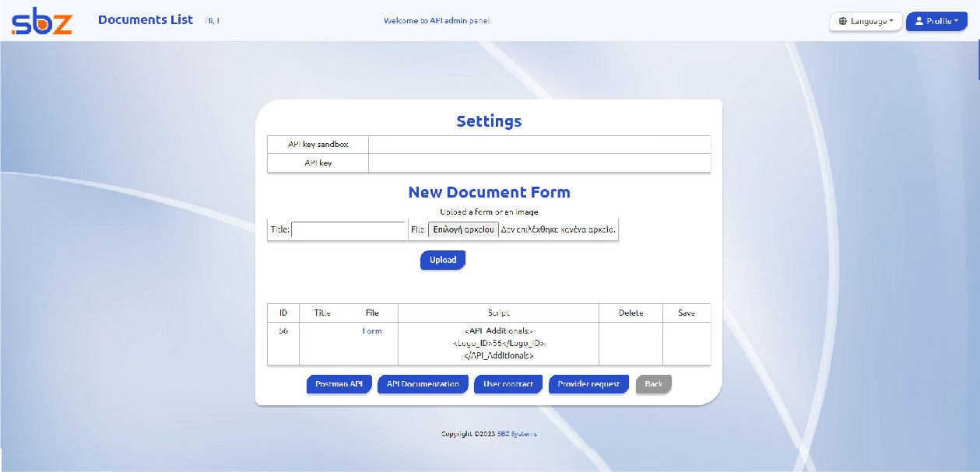Open the User contract button
980x472 pixels.
[x=508, y=384]
